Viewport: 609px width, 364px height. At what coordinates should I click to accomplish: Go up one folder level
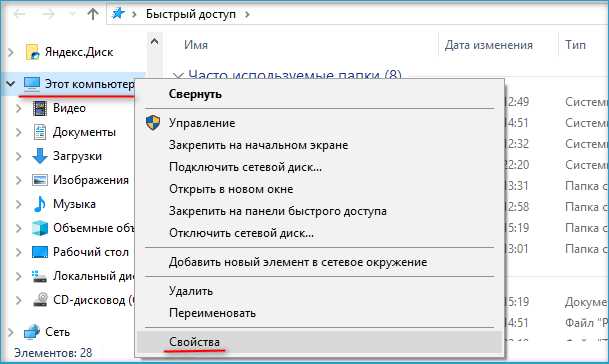click(x=93, y=14)
